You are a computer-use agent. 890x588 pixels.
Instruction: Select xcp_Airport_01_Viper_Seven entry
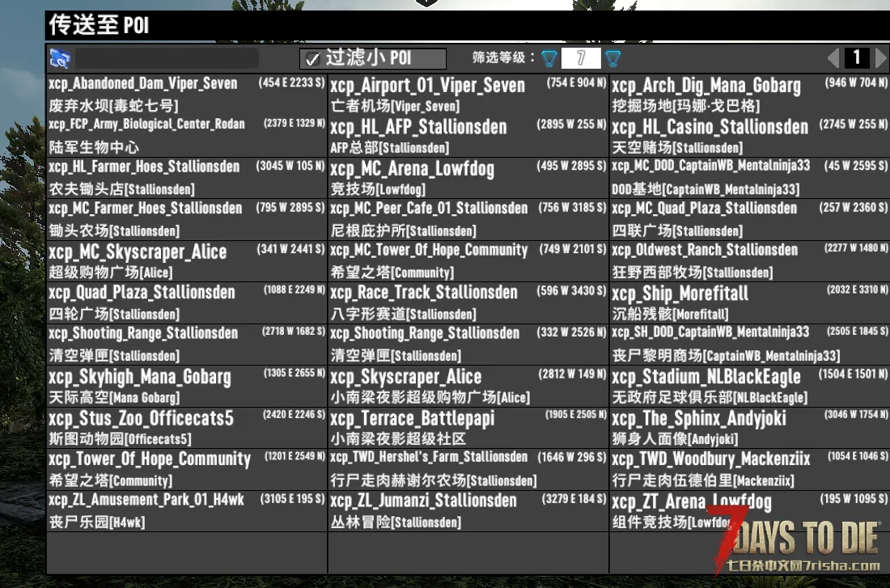click(468, 95)
